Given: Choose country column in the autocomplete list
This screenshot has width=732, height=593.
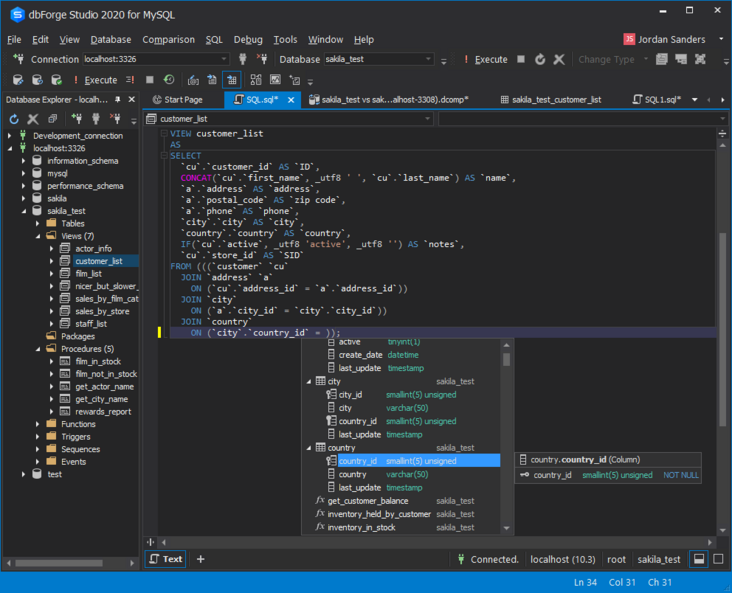Looking at the screenshot, I should (352, 474).
